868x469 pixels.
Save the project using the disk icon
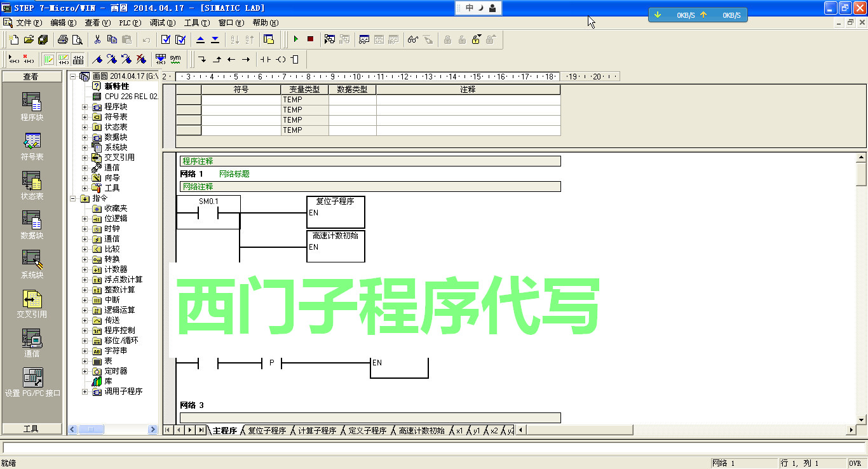click(x=43, y=39)
